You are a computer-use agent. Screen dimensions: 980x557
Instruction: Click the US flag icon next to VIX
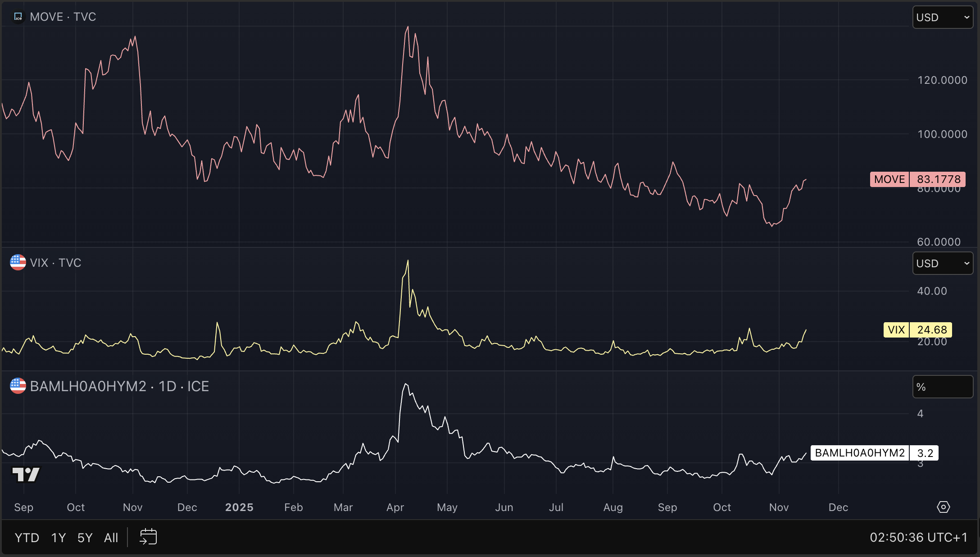(x=18, y=262)
